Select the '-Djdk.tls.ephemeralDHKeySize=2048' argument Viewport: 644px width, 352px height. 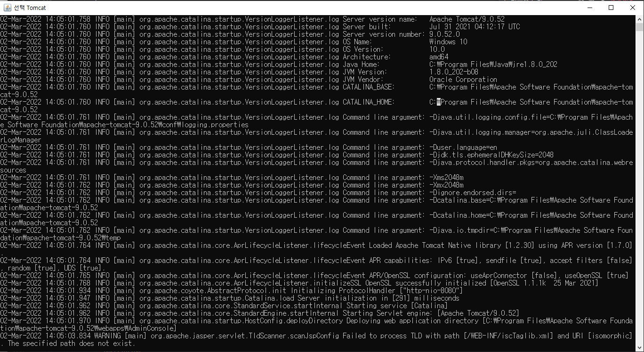491,155
